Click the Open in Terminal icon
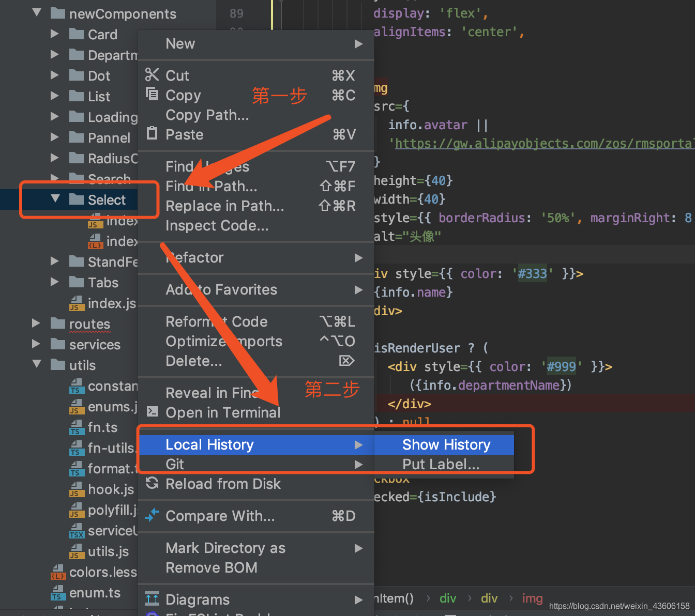 click(152, 411)
